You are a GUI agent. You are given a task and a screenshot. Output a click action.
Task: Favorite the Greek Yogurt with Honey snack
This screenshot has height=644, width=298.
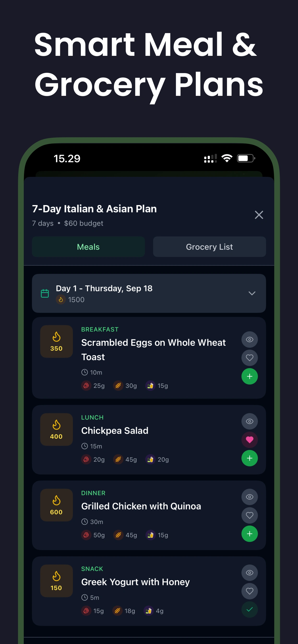250,591
